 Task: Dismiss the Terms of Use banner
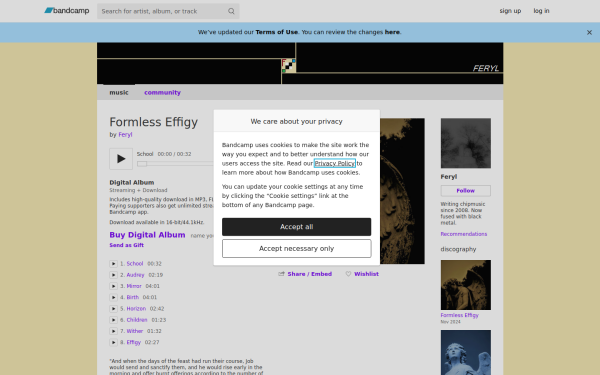[589, 33]
